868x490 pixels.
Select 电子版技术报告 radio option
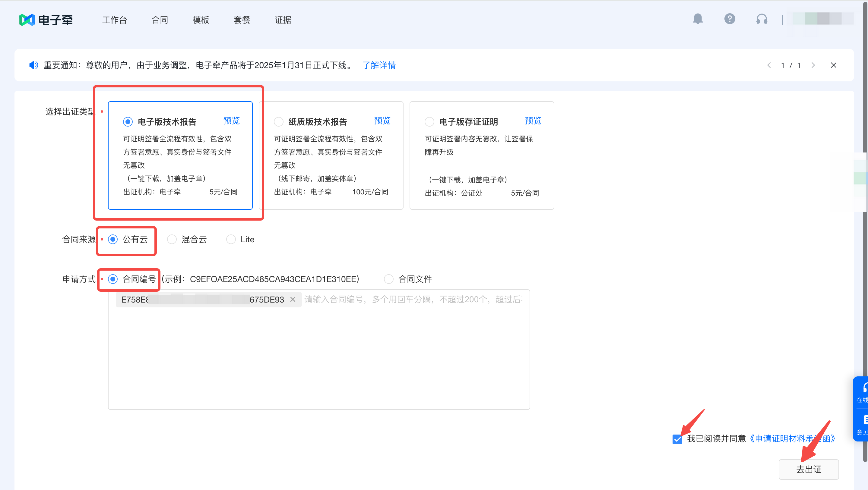point(128,121)
